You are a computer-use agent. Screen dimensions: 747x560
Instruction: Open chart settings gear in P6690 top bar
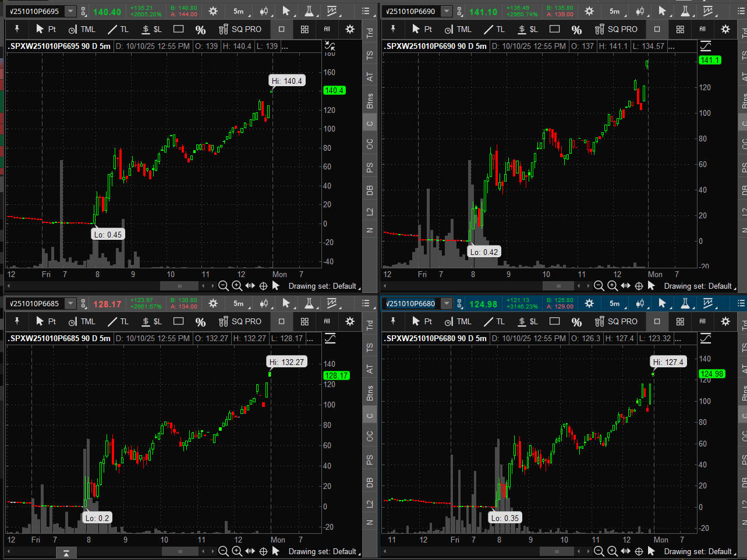point(589,11)
